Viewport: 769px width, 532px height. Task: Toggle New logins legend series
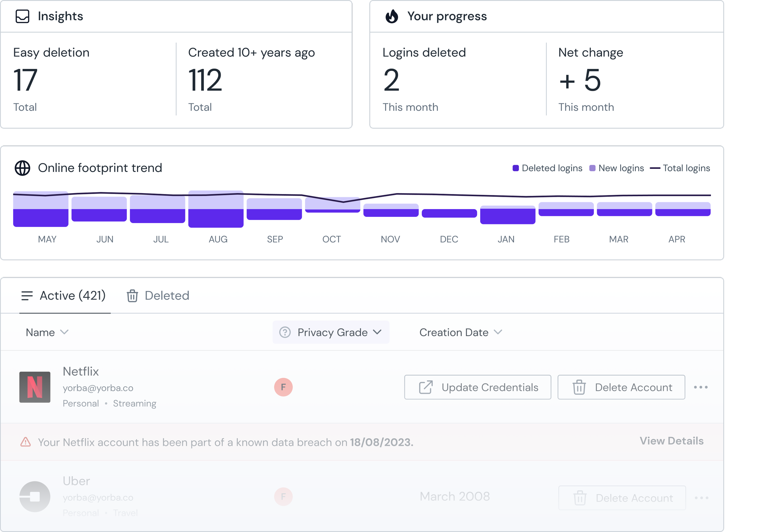617,168
